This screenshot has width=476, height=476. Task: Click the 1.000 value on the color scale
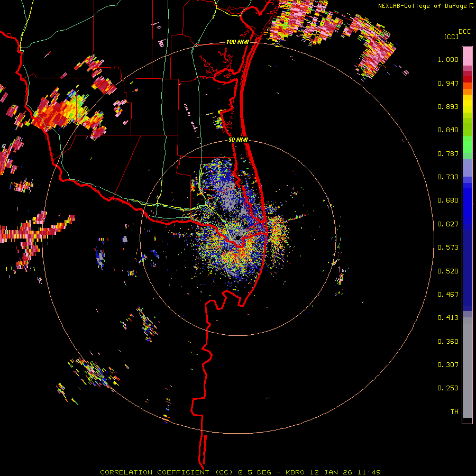point(448,59)
